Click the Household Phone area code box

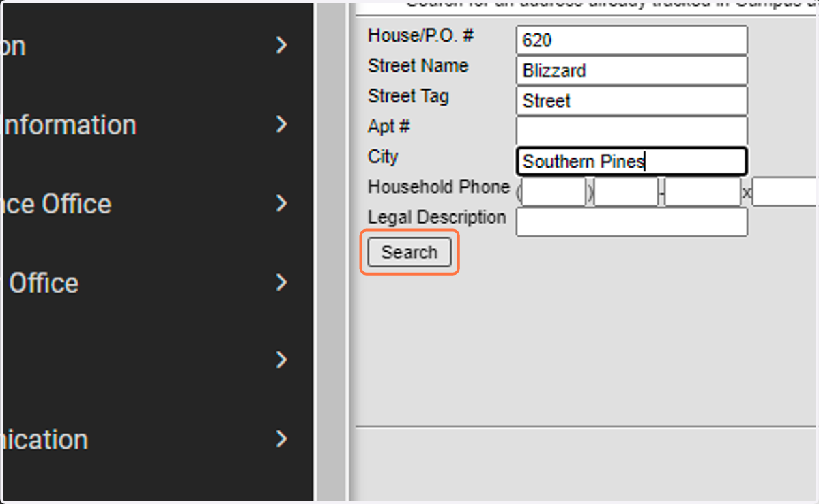click(x=554, y=192)
